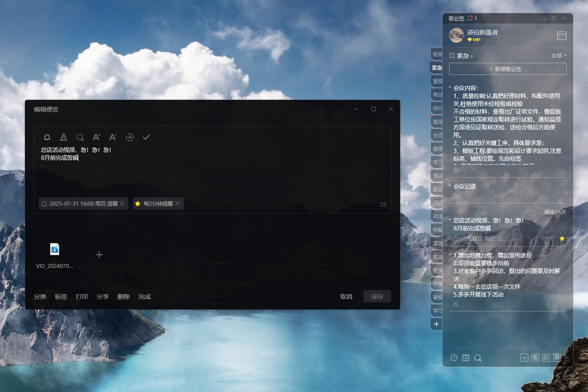
Task: Decrease font size with A- icon
Action: (113, 137)
